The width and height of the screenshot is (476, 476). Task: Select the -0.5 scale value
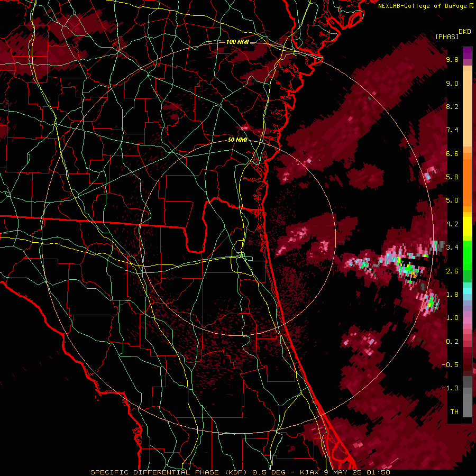(450, 365)
